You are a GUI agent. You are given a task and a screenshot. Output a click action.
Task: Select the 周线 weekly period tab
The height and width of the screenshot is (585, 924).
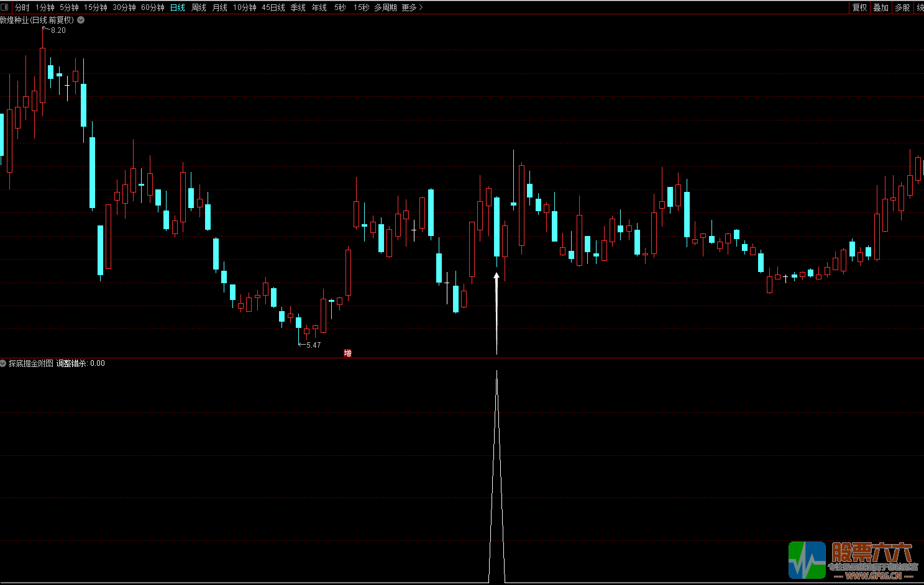(198, 7)
